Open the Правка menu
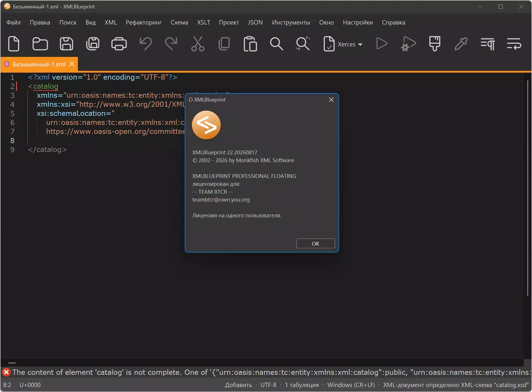Viewport: 532px width, 392px height. [x=40, y=22]
